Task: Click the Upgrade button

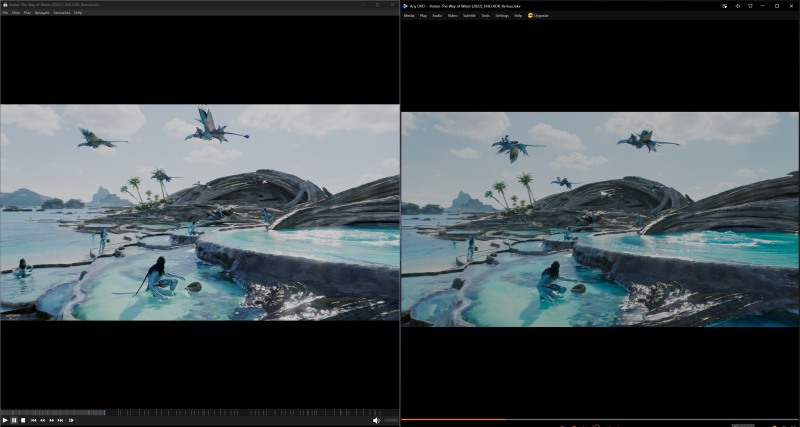Action: point(537,16)
